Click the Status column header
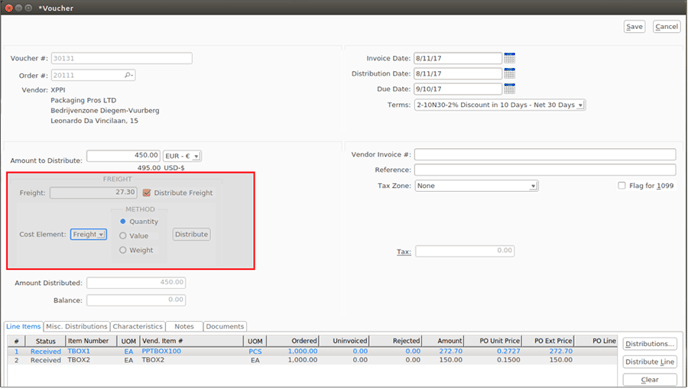688x389 pixels. [46, 341]
